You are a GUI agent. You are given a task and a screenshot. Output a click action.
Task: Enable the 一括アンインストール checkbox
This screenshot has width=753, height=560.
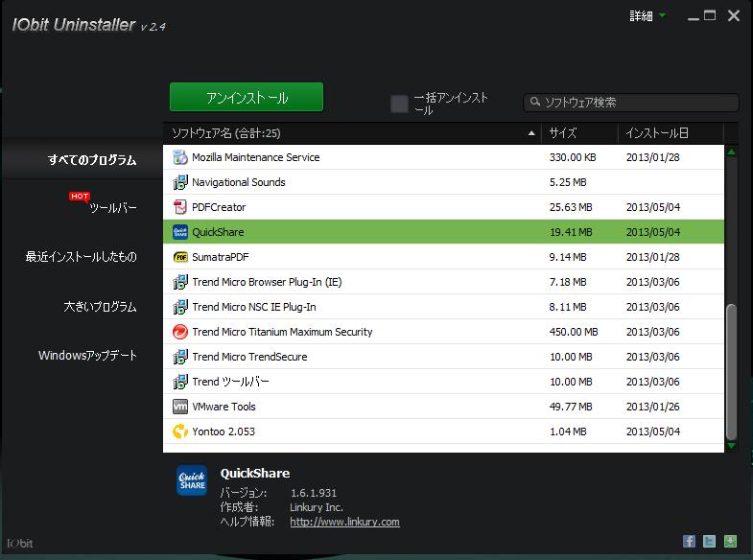point(399,104)
